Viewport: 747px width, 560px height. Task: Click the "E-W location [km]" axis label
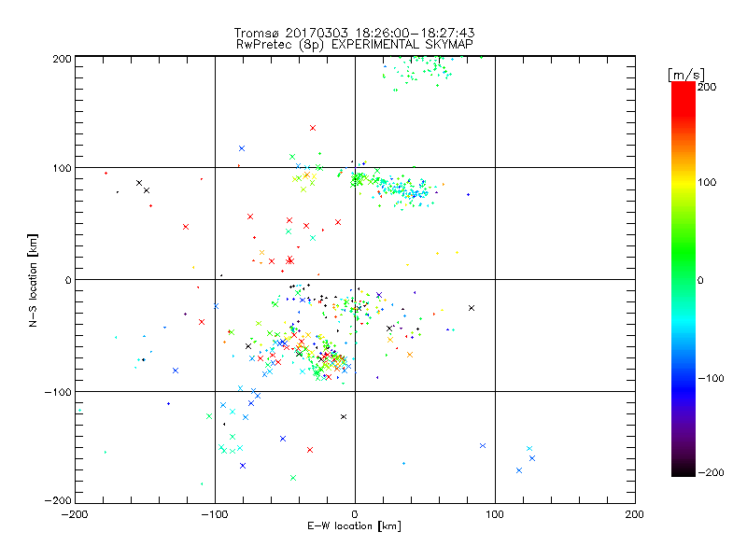click(x=355, y=525)
